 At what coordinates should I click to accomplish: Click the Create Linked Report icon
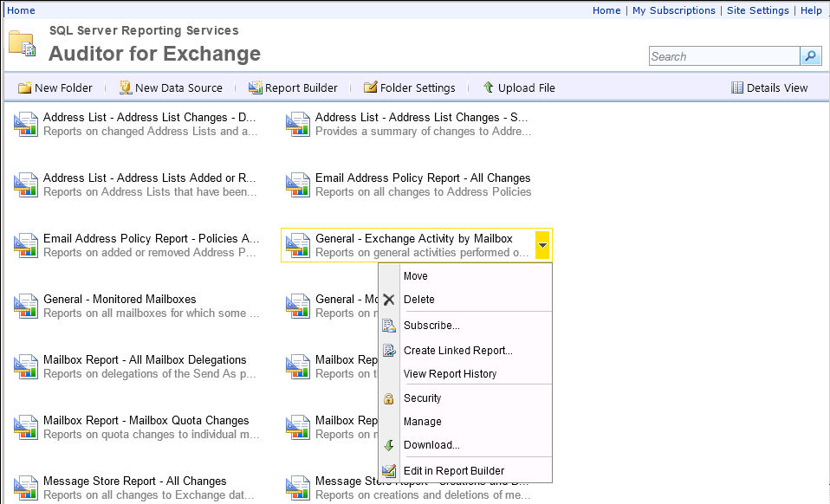click(389, 351)
